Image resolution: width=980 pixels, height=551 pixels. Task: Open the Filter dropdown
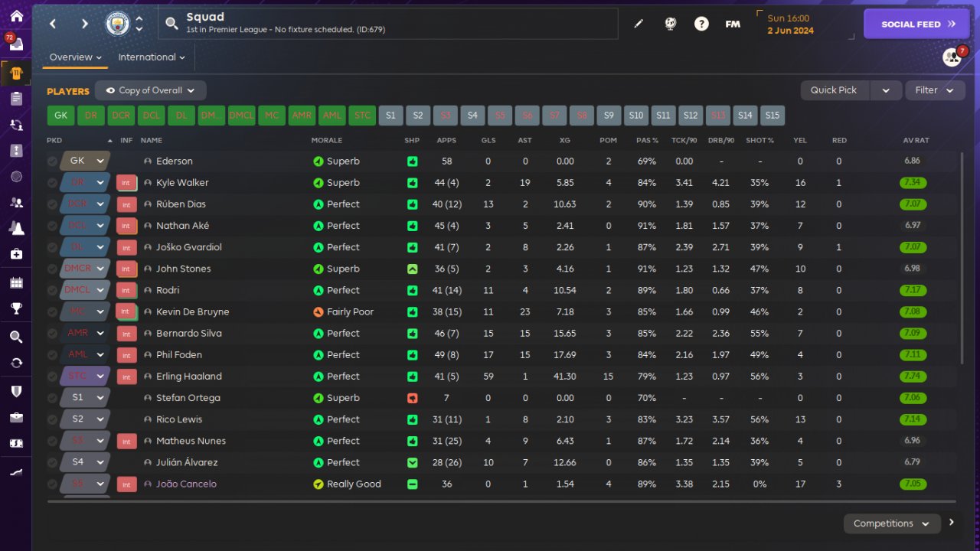[935, 90]
